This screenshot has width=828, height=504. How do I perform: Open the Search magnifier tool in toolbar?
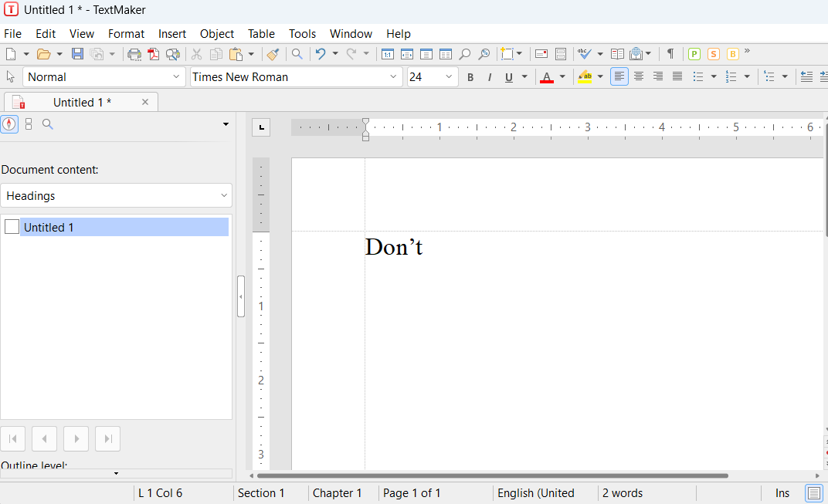[297, 54]
